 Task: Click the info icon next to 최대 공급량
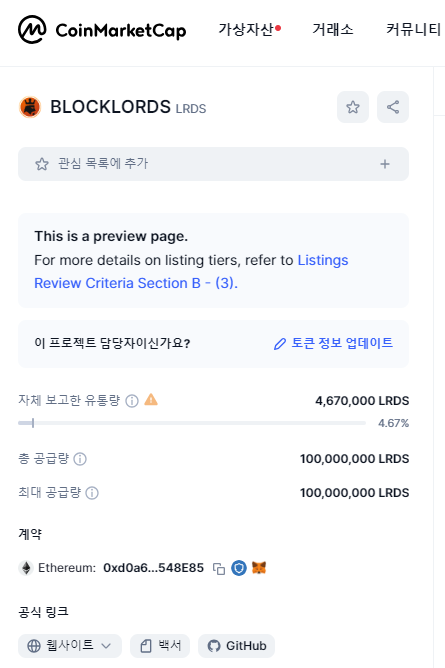click(92, 493)
